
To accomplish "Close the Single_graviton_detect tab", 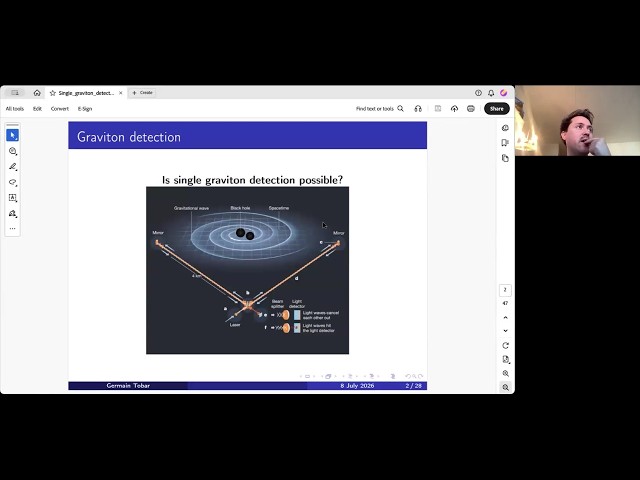I will tap(120, 93).
